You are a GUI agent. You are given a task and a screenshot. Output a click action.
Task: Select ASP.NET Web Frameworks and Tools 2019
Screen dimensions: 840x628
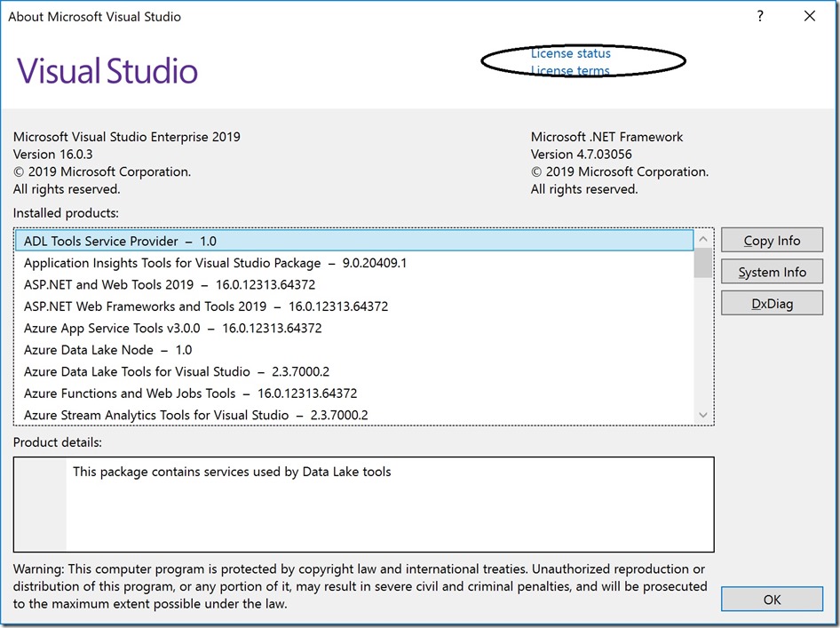pyautogui.click(x=354, y=306)
